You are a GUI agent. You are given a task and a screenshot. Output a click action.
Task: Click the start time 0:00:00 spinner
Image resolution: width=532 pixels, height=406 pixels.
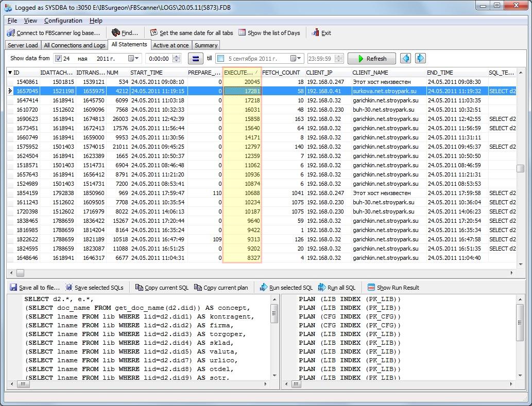(177, 58)
